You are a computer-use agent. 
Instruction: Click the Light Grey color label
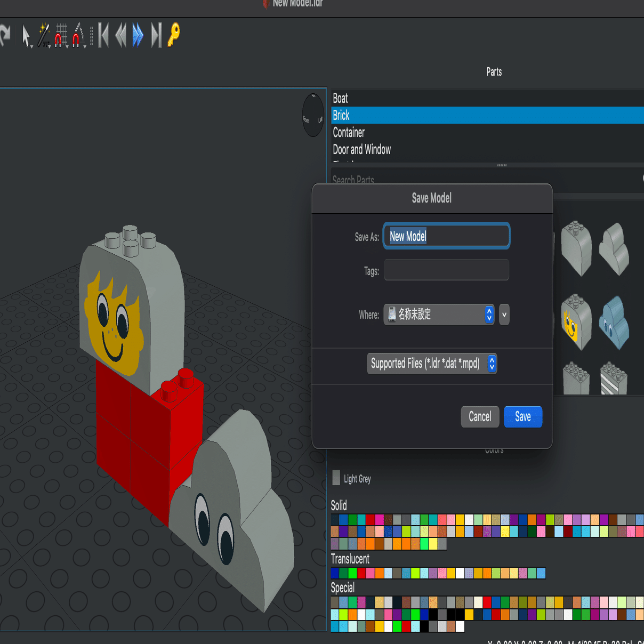click(x=357, y=479)
